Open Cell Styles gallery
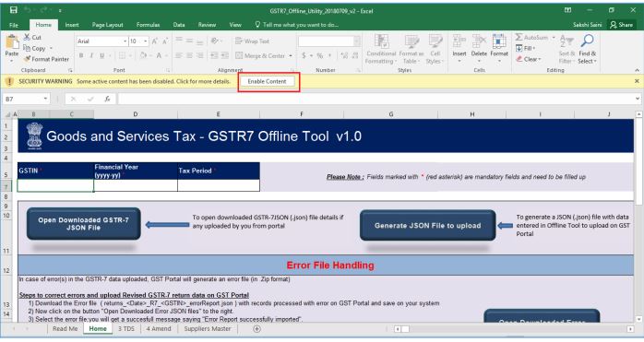 pyautogui.click(x=435, y=49)
